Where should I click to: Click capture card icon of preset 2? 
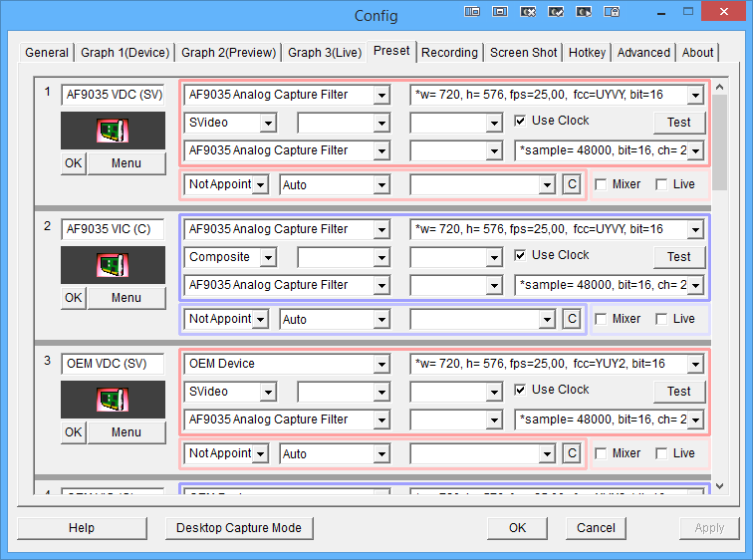pos(113,265)
